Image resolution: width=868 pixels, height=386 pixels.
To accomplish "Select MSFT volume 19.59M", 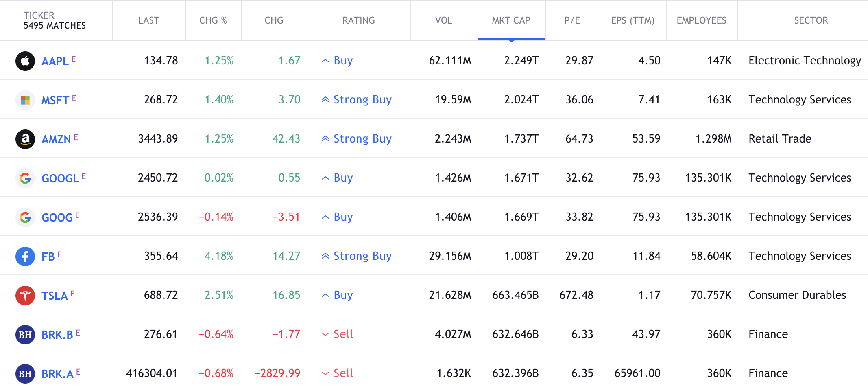I will click(453, 100).
